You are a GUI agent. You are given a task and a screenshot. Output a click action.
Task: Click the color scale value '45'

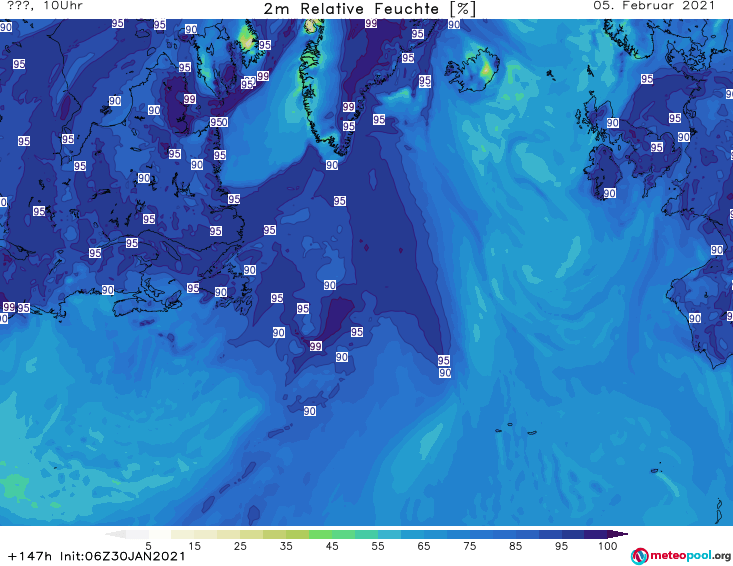tap(332, 546)
